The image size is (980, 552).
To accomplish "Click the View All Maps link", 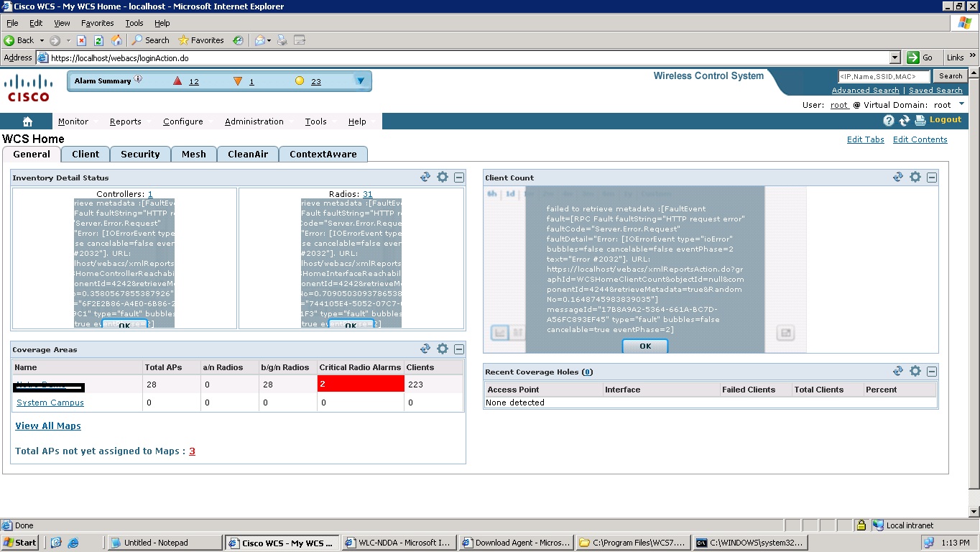I will (48, 425).
